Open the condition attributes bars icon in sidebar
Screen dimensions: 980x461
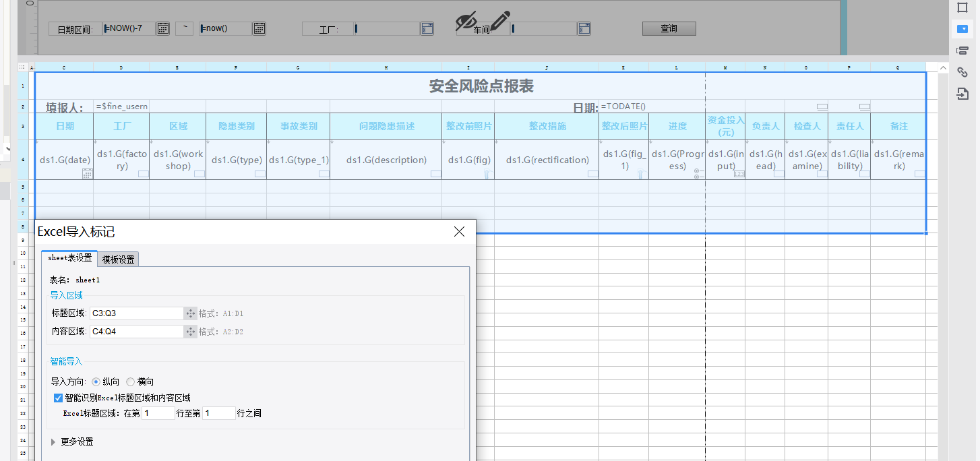pos(962,51)
